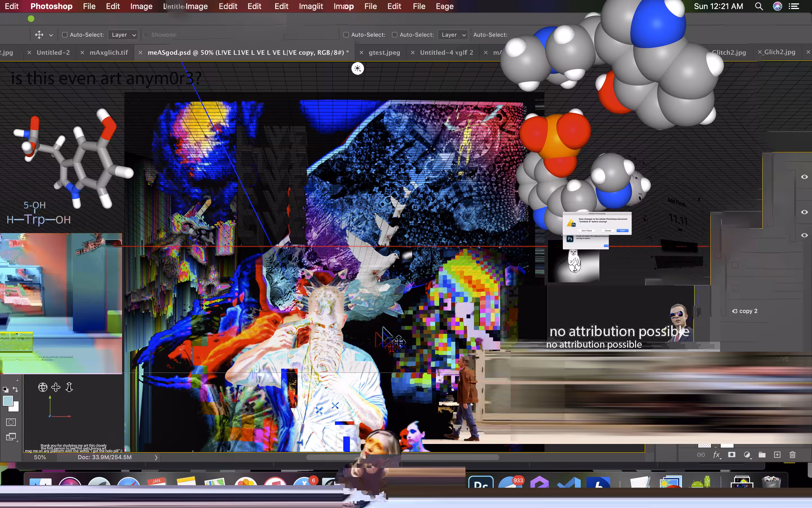This screenshot has height=508, width=812.
Task: Toggle Quick Mask mode icon
Action: pyautogui.click(x=11, y=422)
